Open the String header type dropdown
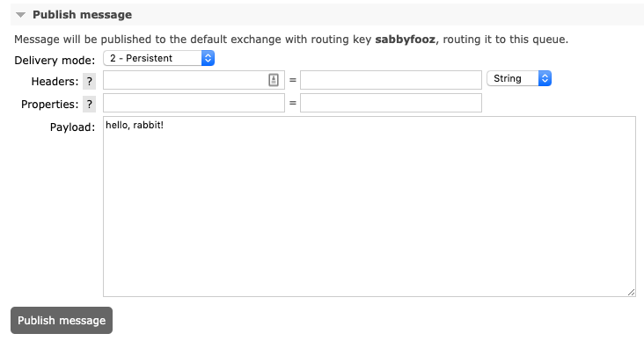 (519, 78)
